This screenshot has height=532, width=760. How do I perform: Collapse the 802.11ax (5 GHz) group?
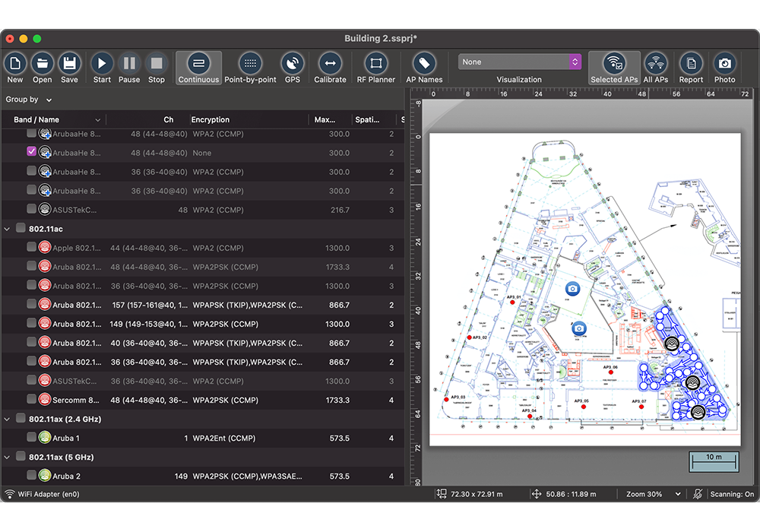click(x=8, y=457)
